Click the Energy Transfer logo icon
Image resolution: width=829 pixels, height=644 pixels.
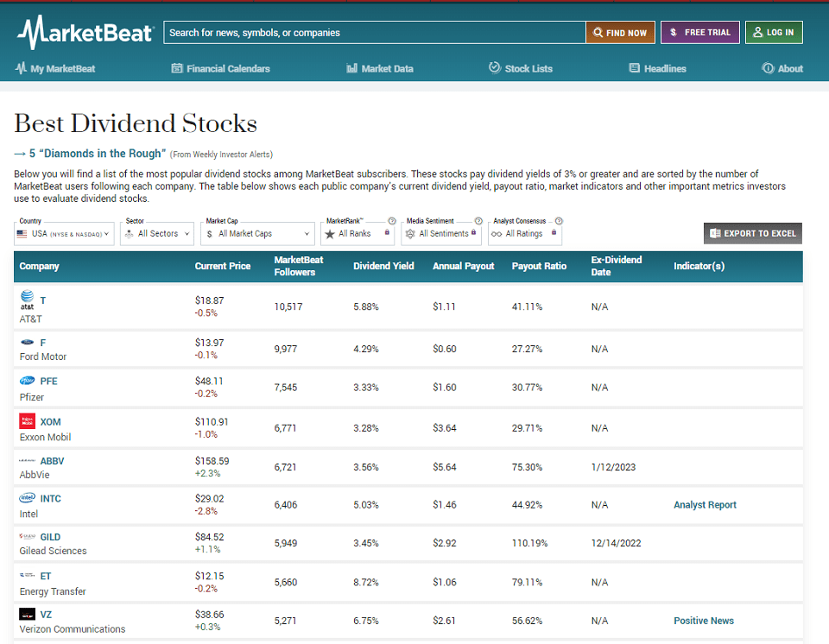coord(27,575)
